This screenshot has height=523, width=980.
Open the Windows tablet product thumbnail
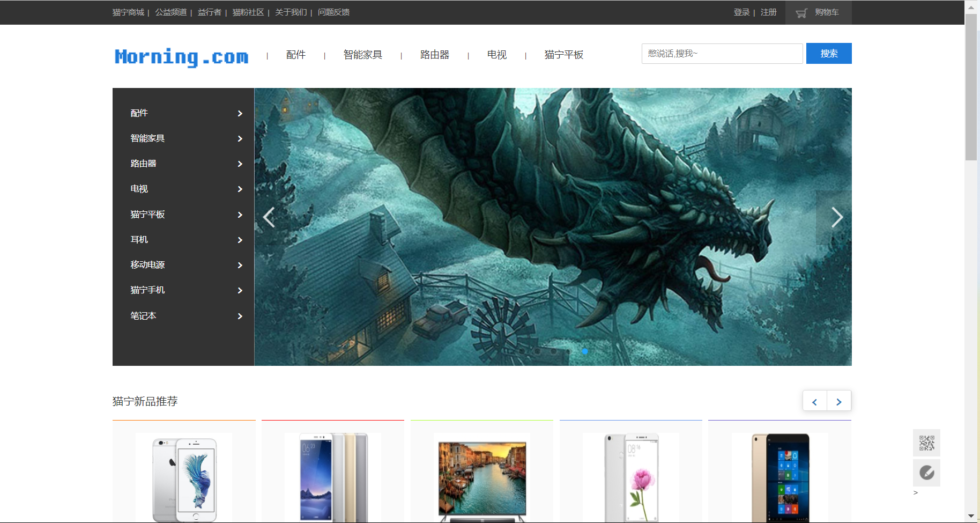click(780, 477)
